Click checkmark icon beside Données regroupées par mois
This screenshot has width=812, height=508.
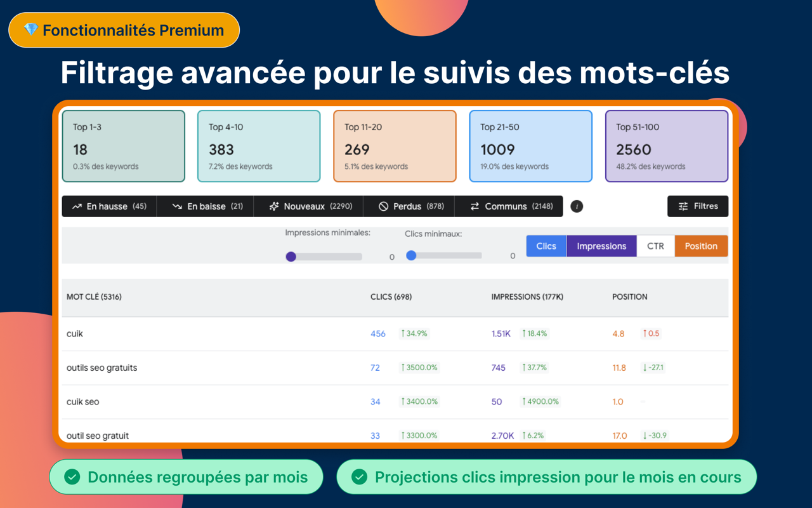[x=72, y=477]
